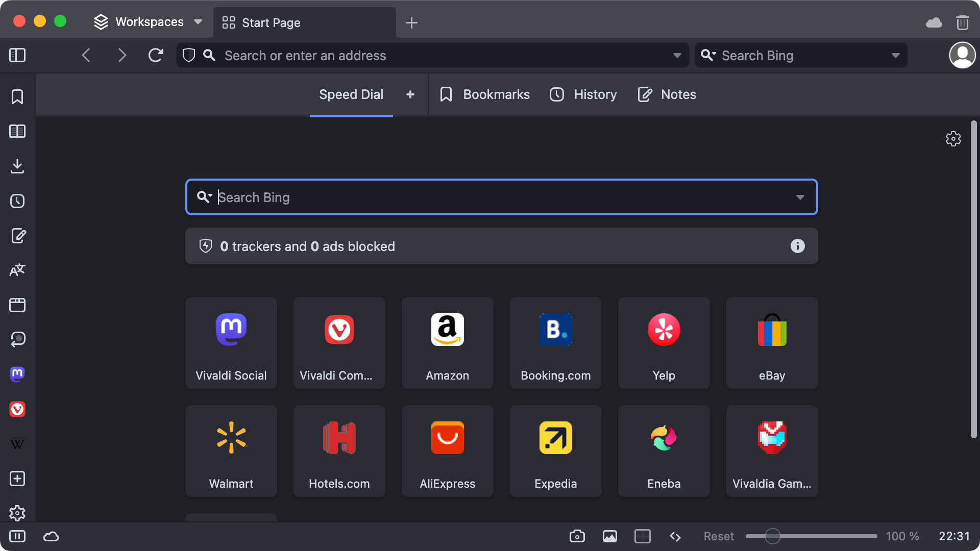Click the Mastodon sidebar icon
This screenshot has width=980, height=551.
pos(17,374)
